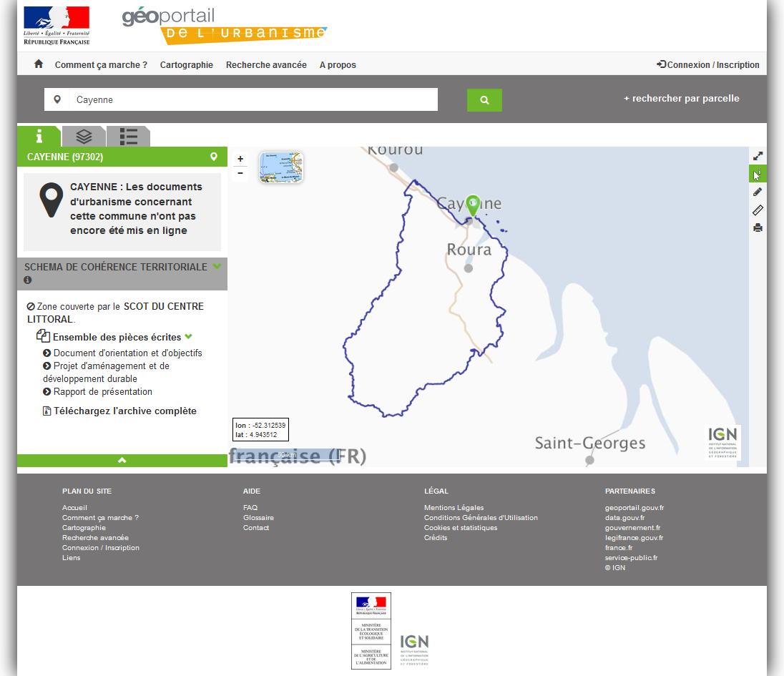Click Connexion / Inscription link

pyautogui.click(x=708, y=65)
